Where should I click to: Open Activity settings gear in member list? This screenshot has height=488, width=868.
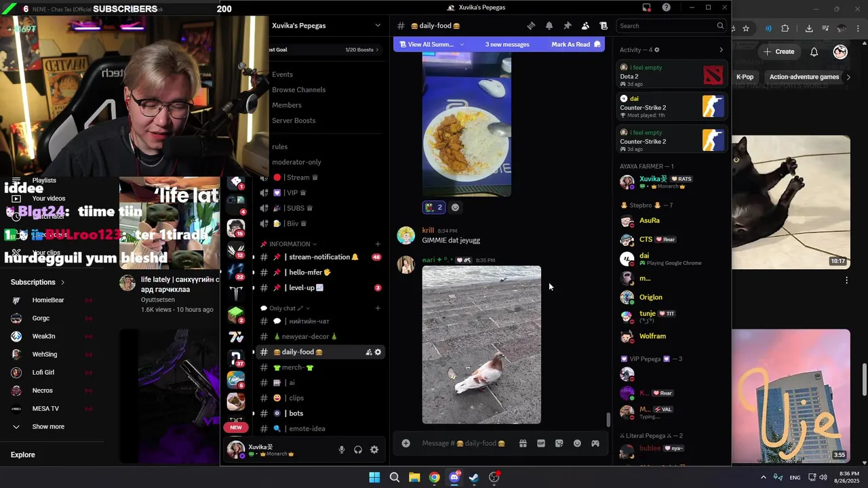pyautogui.click(x=656, y=50)
